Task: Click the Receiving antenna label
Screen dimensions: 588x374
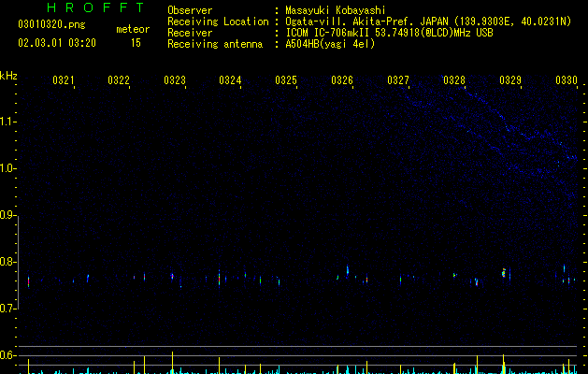Action: [x=215, y=44]
